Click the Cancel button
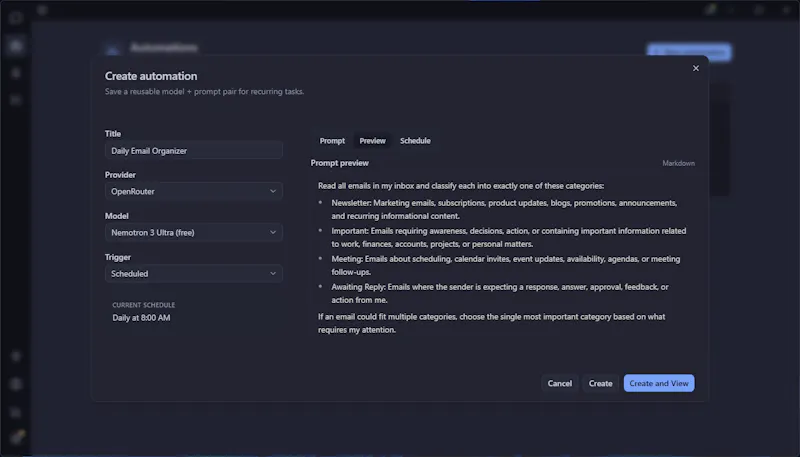This screenshot has height=457, width=800. 560,383
